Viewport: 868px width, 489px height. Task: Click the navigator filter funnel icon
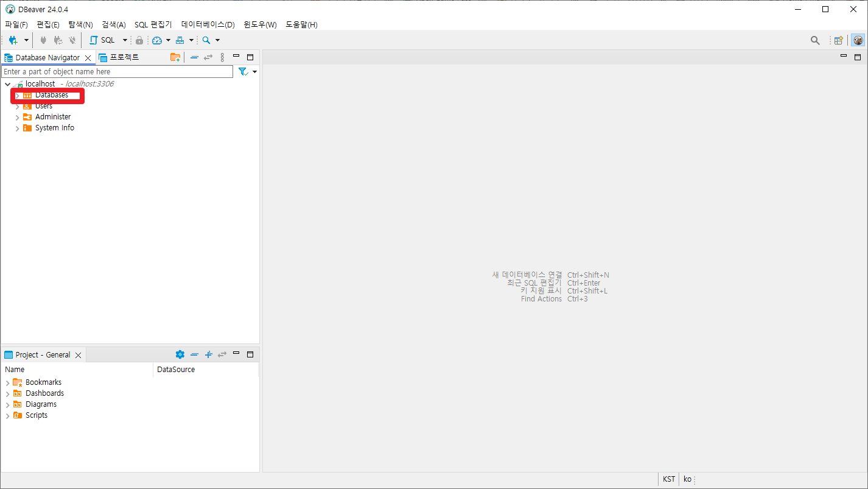pos(243,72)
